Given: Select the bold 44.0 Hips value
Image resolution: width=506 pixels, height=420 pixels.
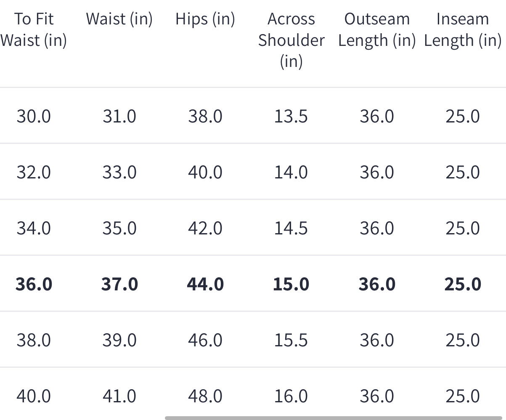Looking at the screenshot, I should click(205, 284).
